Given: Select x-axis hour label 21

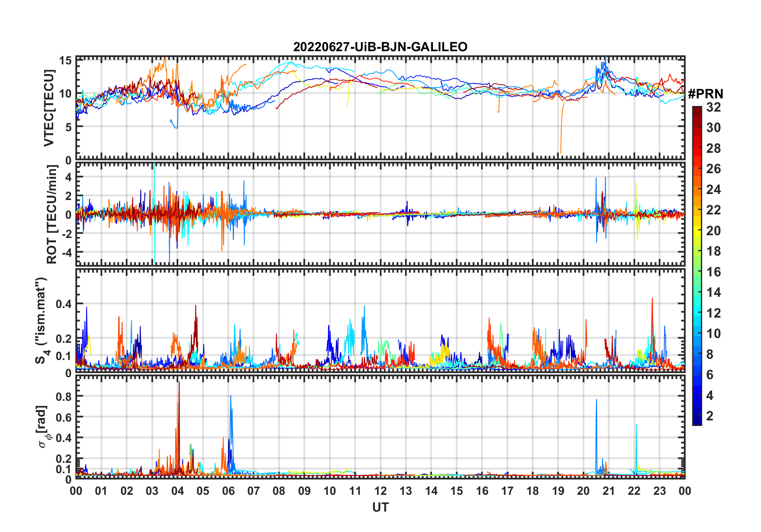Looking at the screenshot, I should pos(609,491).
